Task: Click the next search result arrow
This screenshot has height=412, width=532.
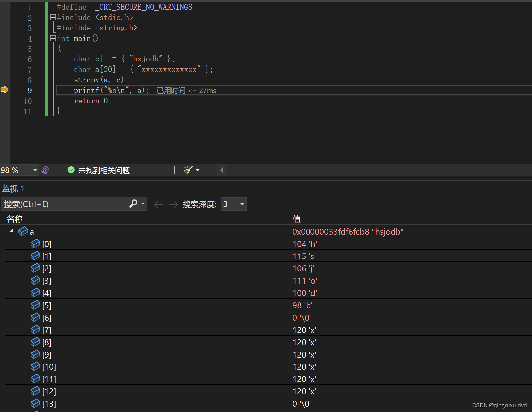Action: tap(174, 204)
